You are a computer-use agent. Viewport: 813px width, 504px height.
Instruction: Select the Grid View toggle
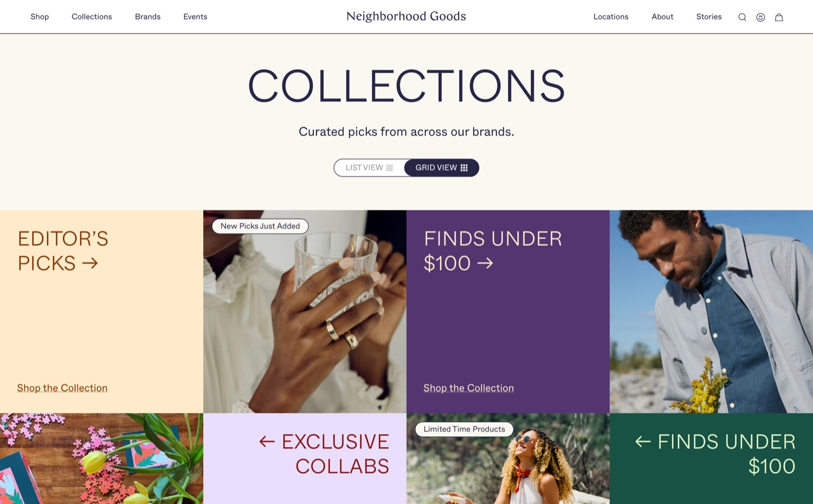pyautogui.click(x=442, y=168)
